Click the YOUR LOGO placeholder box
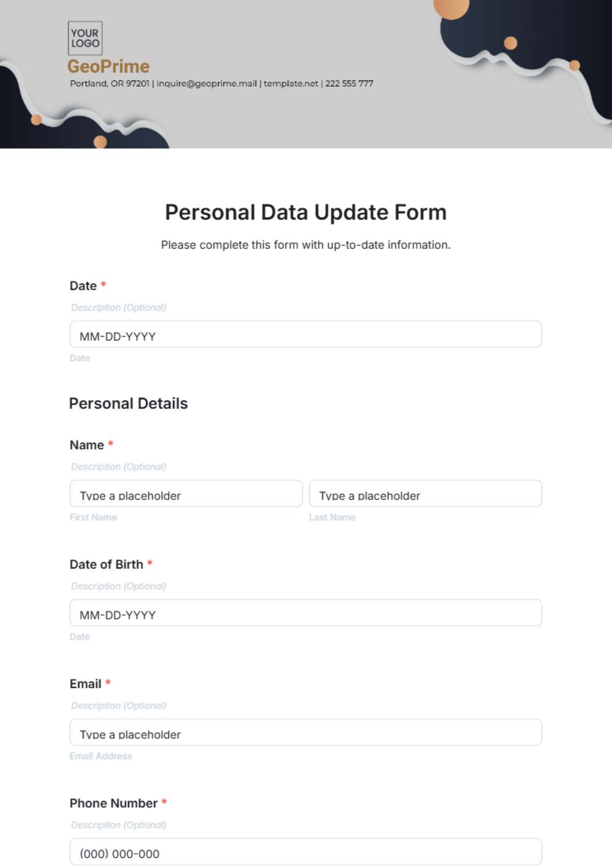 (85, 38)
